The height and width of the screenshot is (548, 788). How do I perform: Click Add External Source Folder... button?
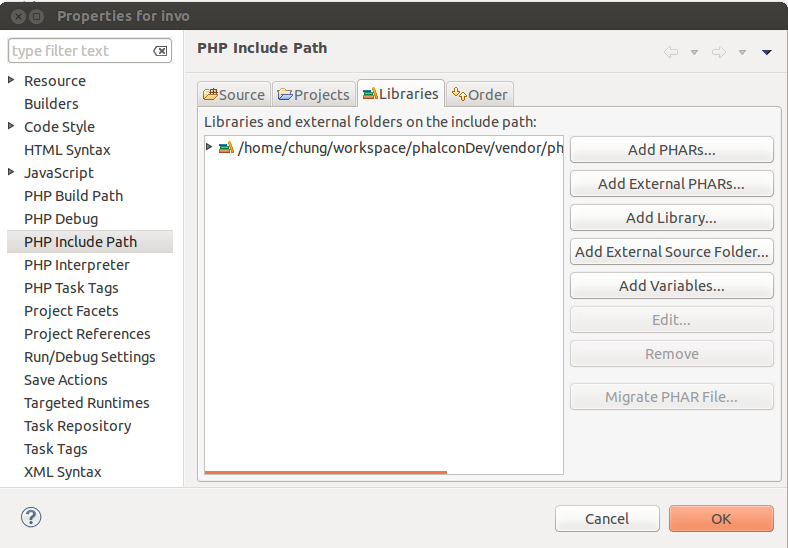[671, 251]
